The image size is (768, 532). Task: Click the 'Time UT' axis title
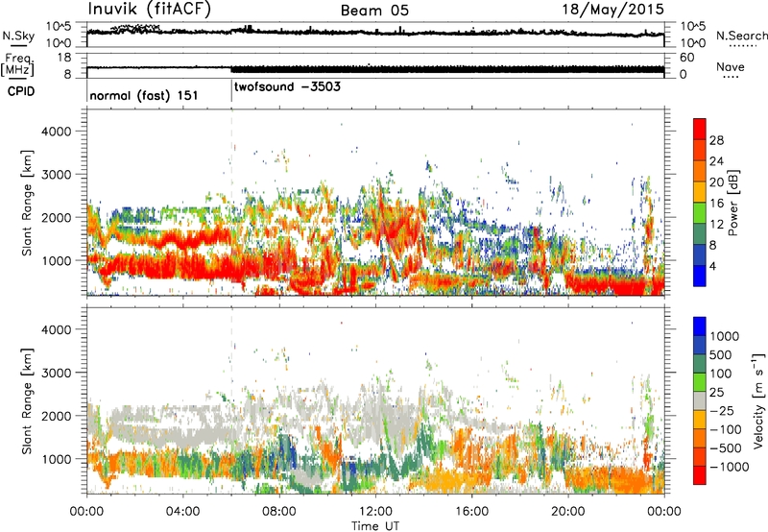[x=375, y=526]
